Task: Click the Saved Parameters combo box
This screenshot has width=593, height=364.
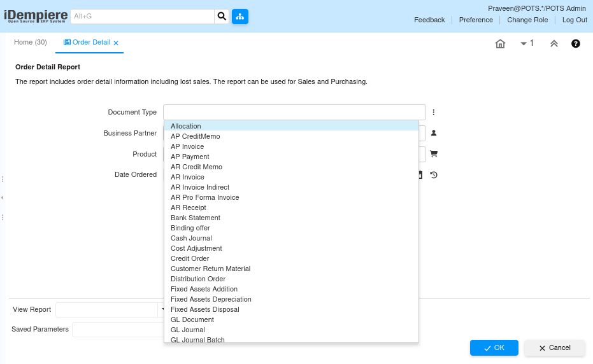Action: pos(118,330)
